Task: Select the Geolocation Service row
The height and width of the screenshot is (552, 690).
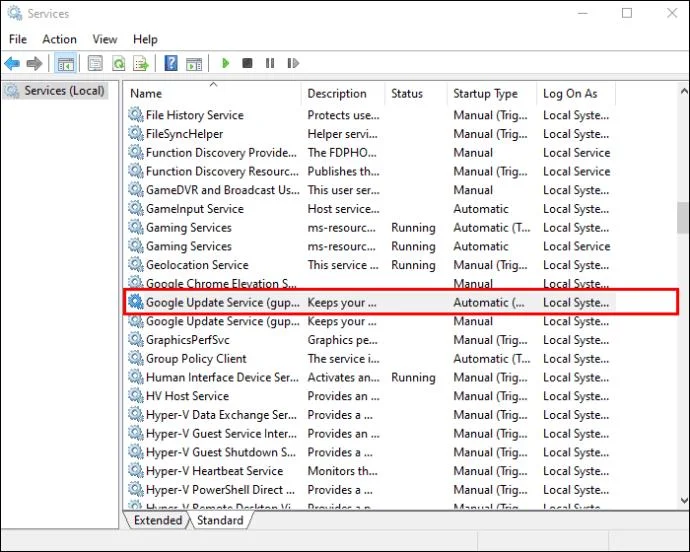Action: pos(370,265)
